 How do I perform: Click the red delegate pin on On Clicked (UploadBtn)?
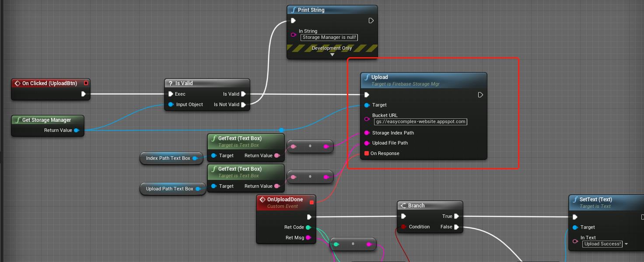(x=86, y=83)
